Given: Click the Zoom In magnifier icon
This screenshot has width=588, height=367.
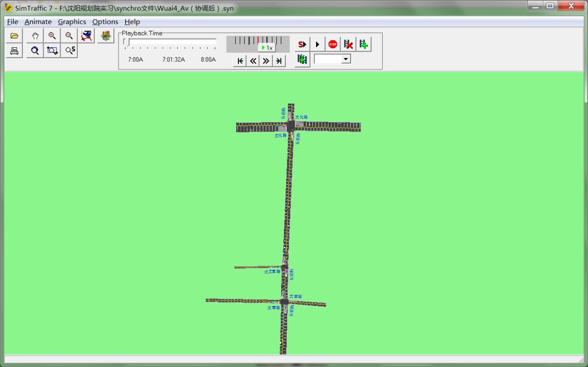Looking at the screenshot, I should (52, 36).
